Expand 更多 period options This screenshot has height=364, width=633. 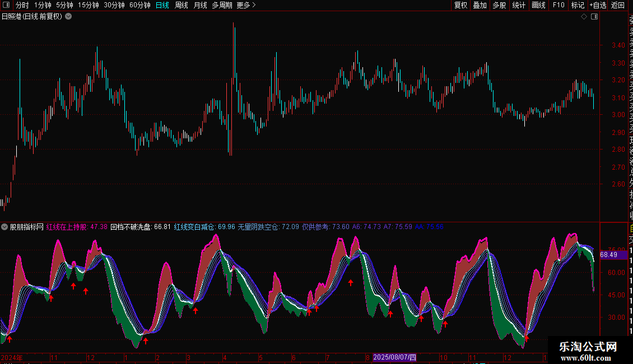(x=246, y=5)
